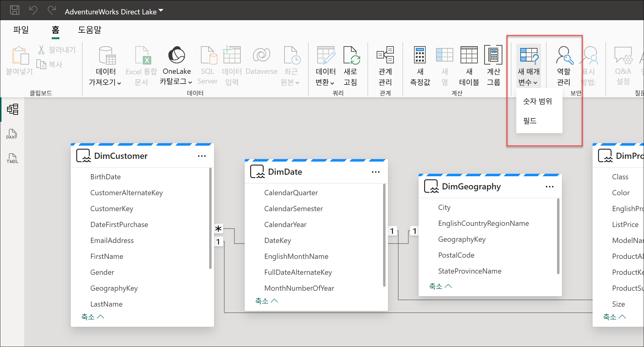Select GeographyKey field in DimCustomer
This screenshot has width=644, height=347.
[114, 288]
